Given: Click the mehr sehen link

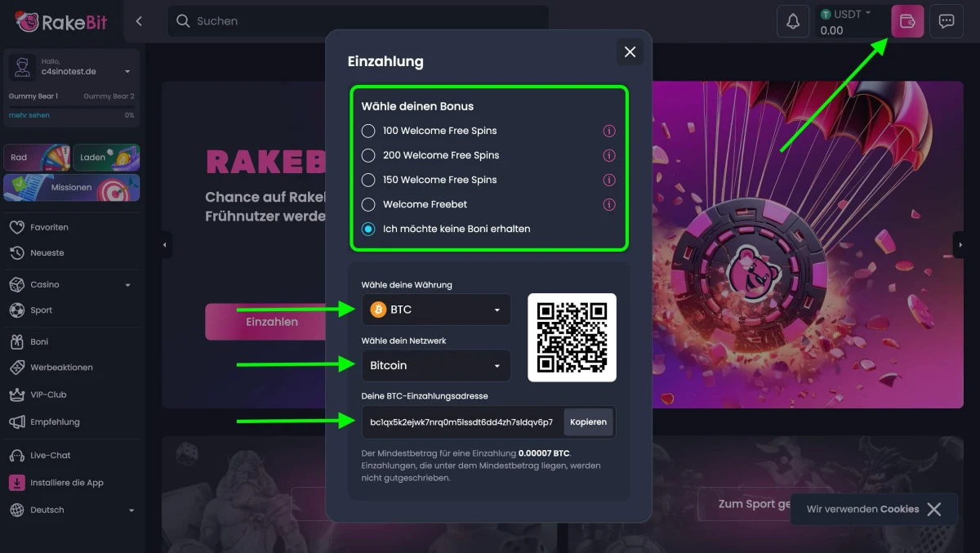Looking at the screenshot, I should pos(29,115).
